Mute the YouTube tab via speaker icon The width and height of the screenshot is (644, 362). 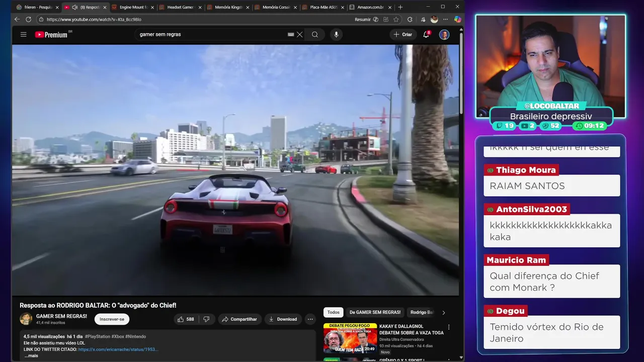tap(74, 7)
